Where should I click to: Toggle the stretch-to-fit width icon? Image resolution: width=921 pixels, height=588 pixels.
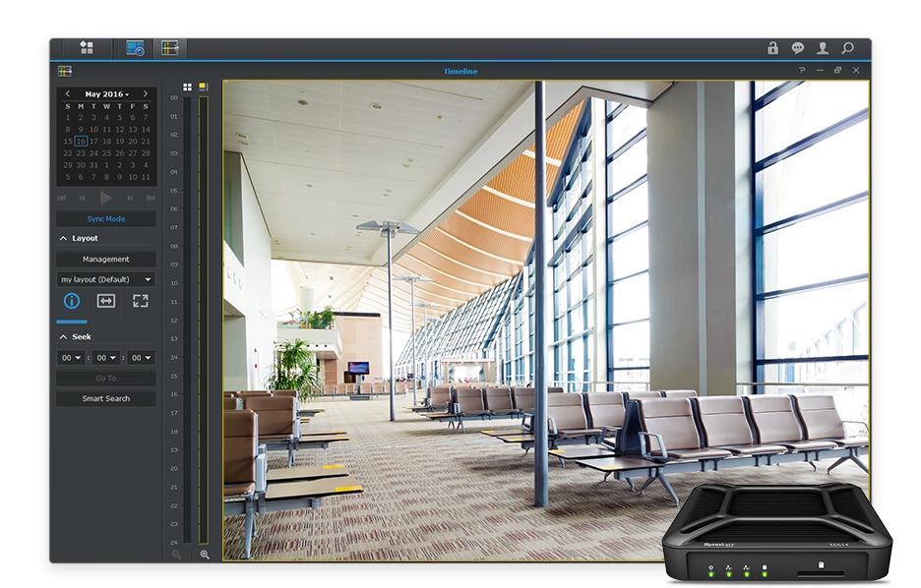105,301
